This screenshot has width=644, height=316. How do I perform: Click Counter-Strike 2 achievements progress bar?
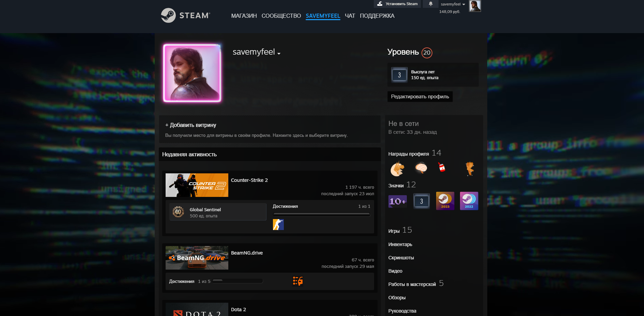[x=321, y=214]
